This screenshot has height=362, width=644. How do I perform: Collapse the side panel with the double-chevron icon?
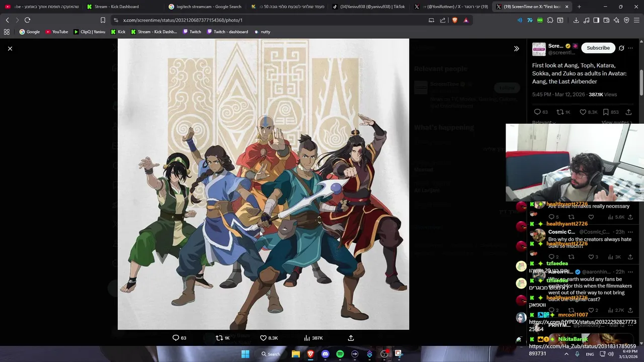[516, 48]
